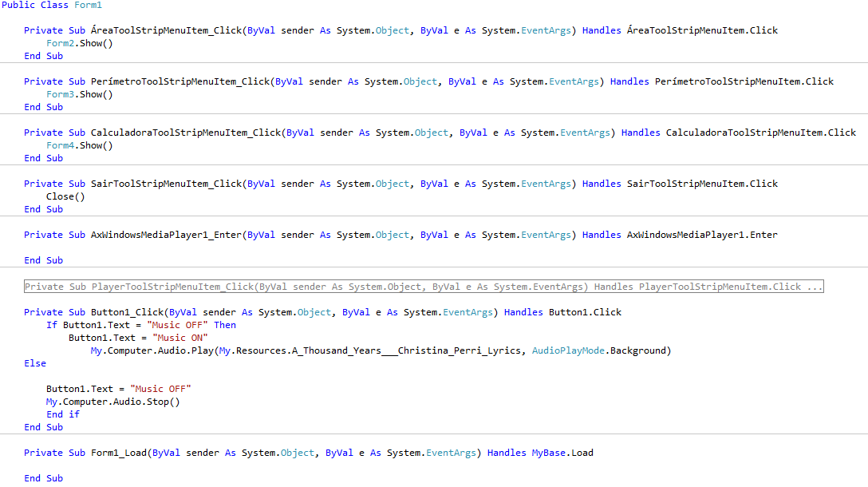
Task: Place cursor on the Else keyword
Action: tap(35, 363)
